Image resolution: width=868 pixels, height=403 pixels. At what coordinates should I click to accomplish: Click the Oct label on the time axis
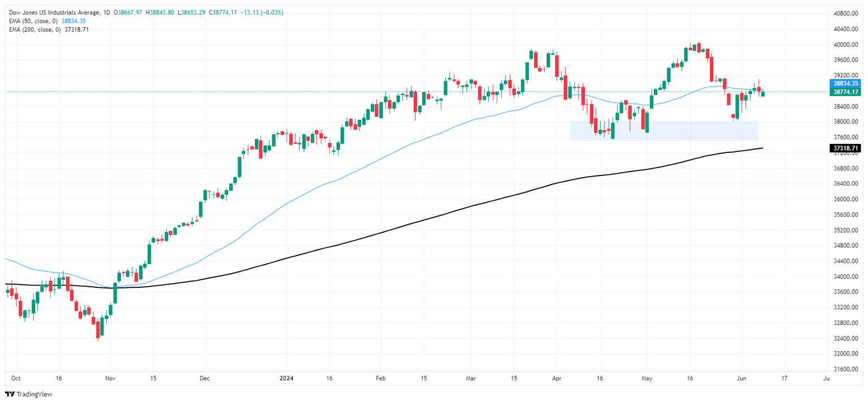pyautogui.click(x=15, y=379)
